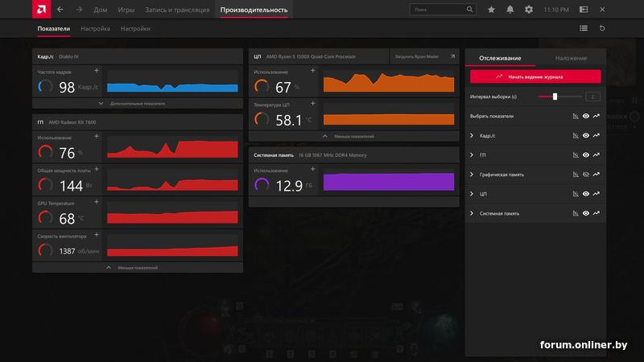Toggle sidebar panel layout icon
The image size is (644, 362).
pyautogui.click(x=584, y=10)
